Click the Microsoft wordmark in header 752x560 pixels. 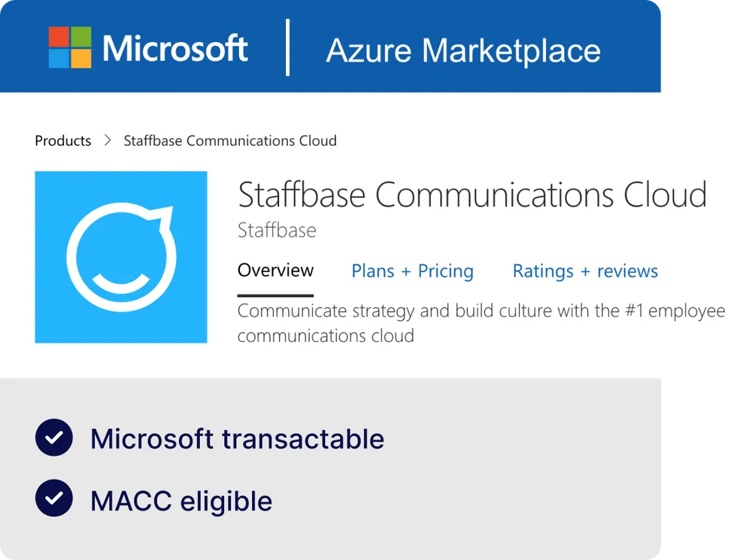coord(174,49)
